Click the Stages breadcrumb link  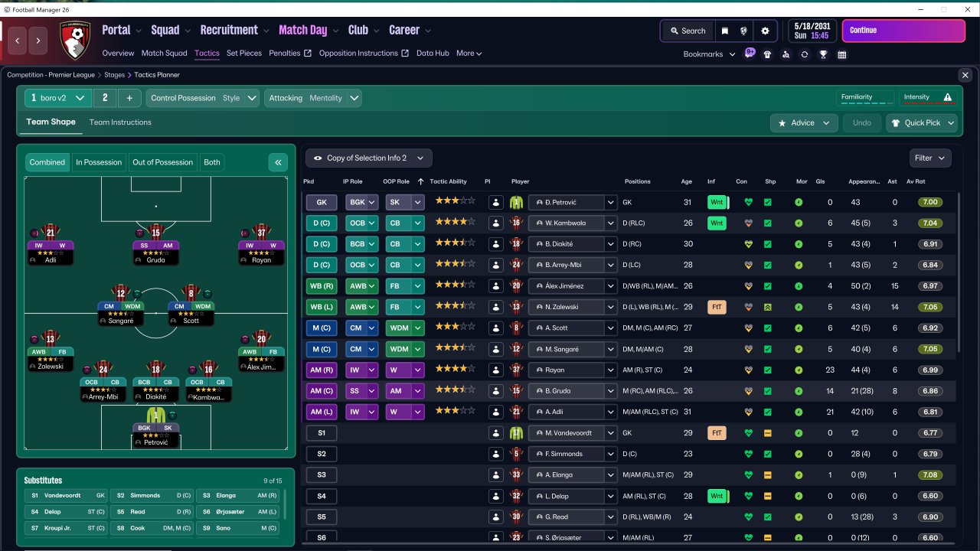click(x=115, y=75)
